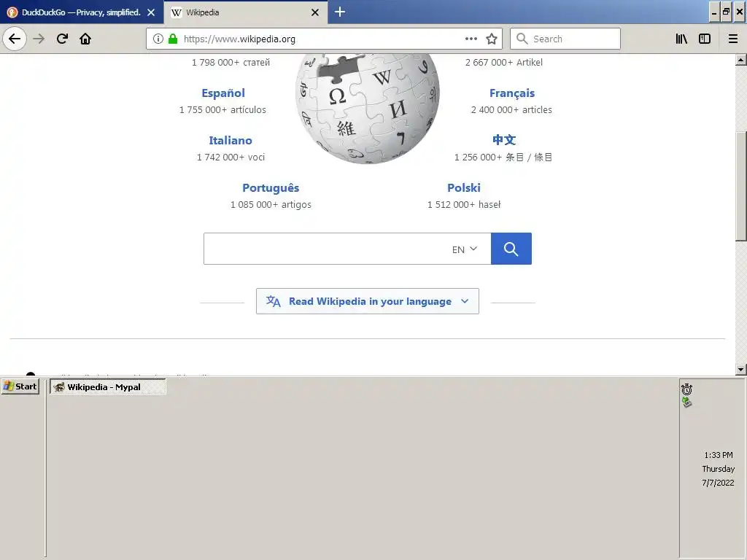Click the Wikipedia globe logo
This screenshot has height=560, width=747.
point(368,109)
